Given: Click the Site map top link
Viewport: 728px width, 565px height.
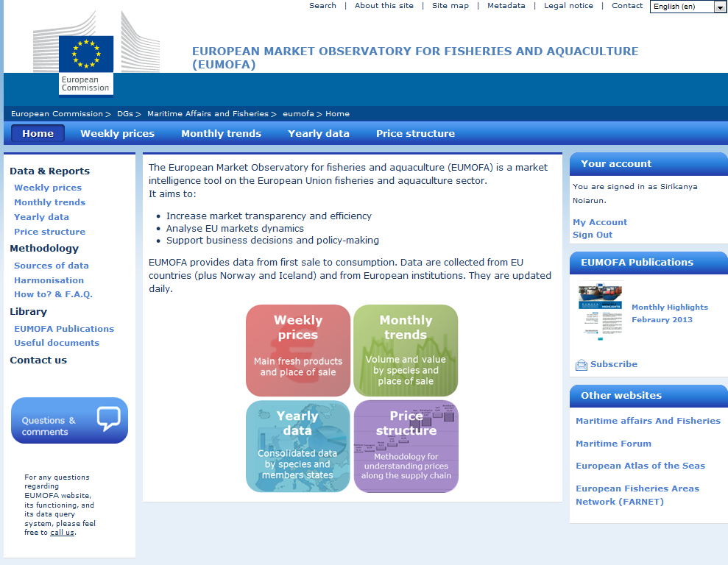Looking at the screenshot, I should (x=450, y=6).
